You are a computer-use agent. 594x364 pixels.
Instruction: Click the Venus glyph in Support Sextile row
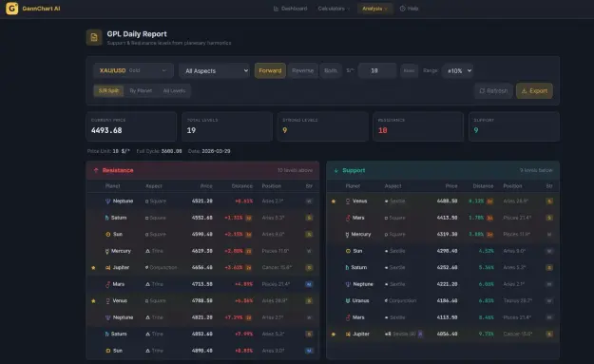point(348,201)
